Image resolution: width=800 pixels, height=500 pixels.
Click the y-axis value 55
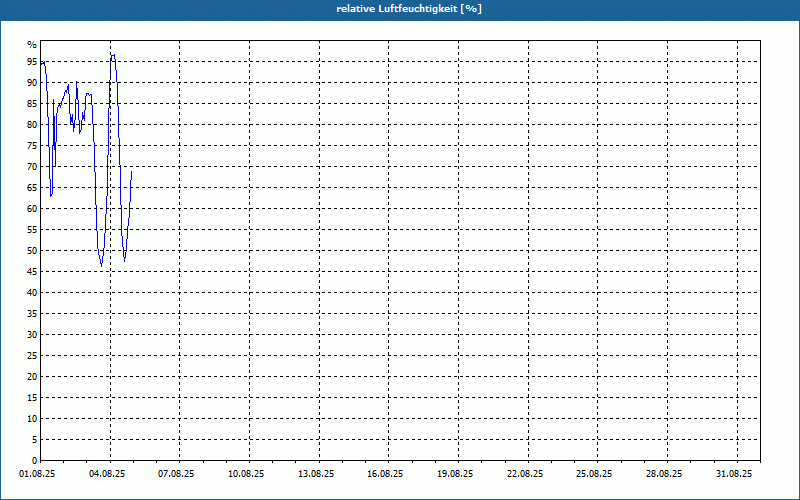[x=32, y=230]
